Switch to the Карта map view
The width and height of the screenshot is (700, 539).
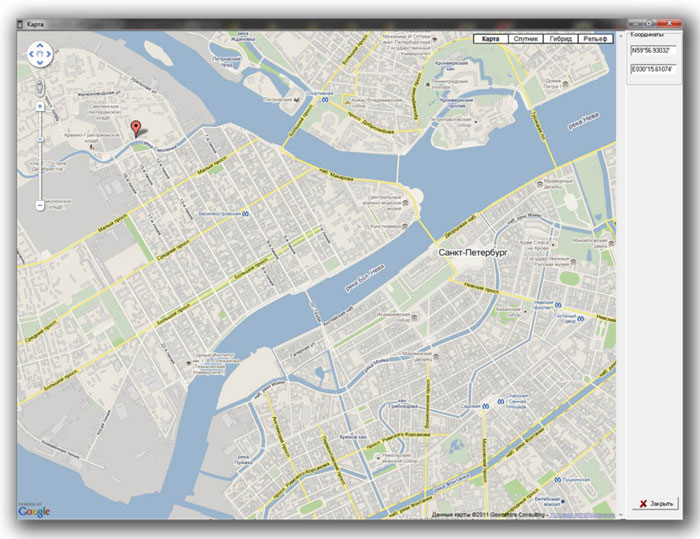click(x=490, y=39)
